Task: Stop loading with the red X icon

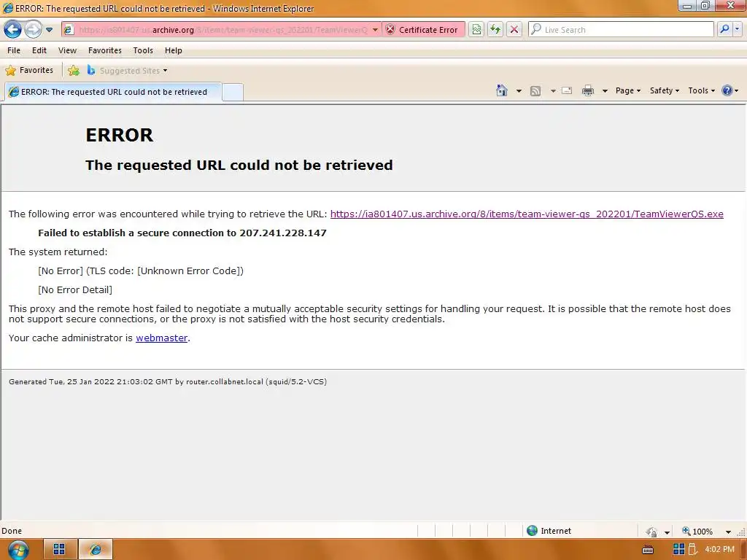Action: (514, 29)
